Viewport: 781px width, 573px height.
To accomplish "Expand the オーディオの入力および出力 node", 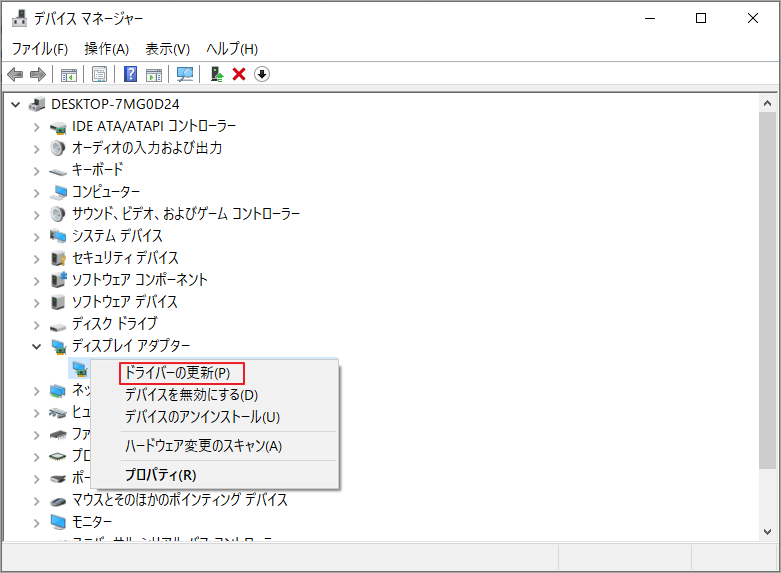I will [36, 149].
